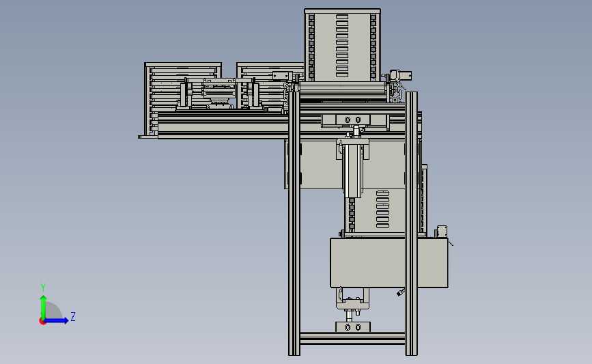This screenshot has width=592, height=364.
Task: Select the tall slotted housing at the top of the model
Action: point(342,45)
